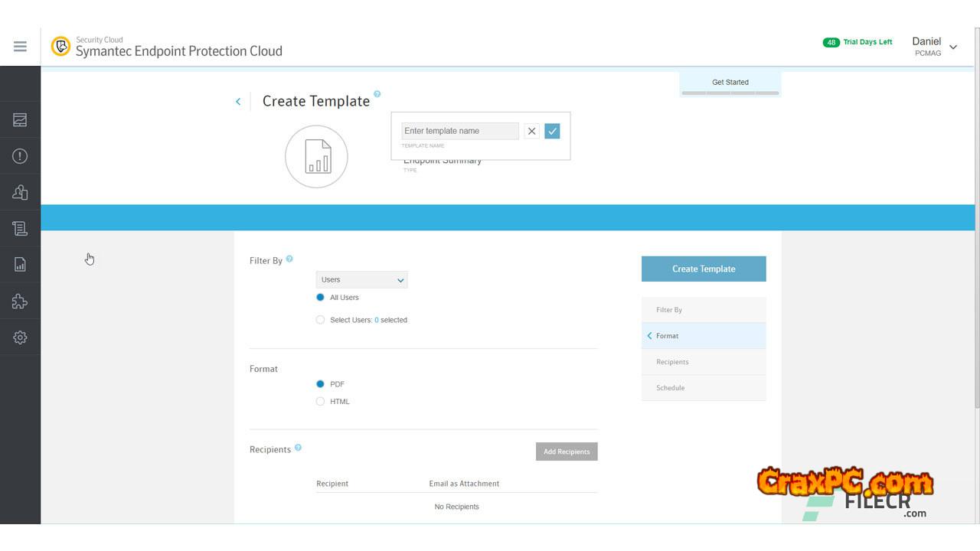980x551 pixels.
Task: Expand the Daniel account menu
Action: (952, 47)
